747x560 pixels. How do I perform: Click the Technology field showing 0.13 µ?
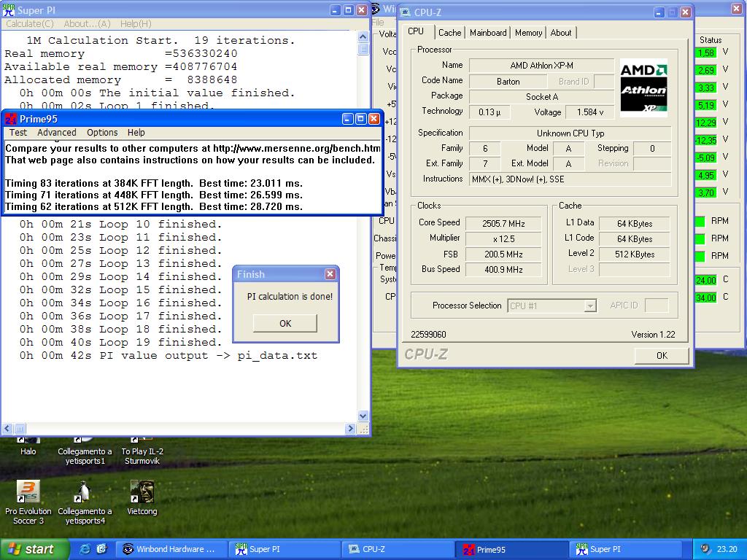point(489,112)
